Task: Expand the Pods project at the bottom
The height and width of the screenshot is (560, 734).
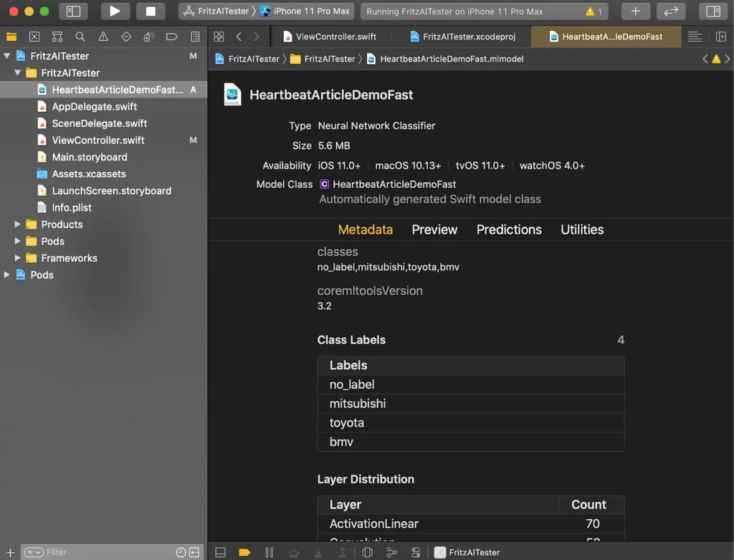Action: (x=7, y=275)
